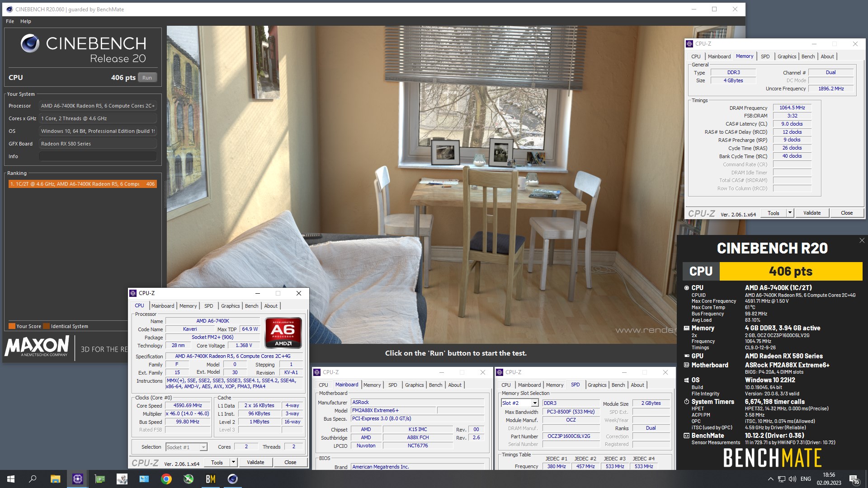Switch to CPU tab in Mainboard CPU-Z window
This screenshot has width=868, height=488.
pyautogui.click(x=323, y=385)
